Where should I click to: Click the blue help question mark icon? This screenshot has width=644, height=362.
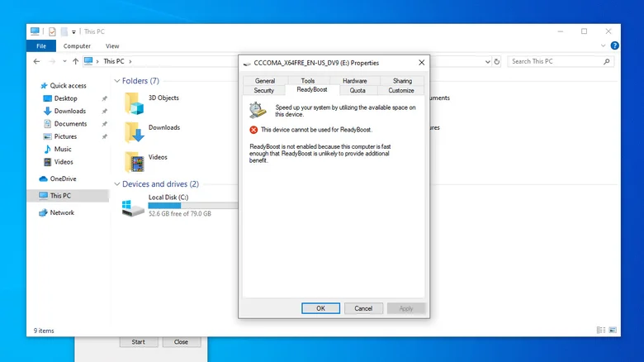click(614, 45)
